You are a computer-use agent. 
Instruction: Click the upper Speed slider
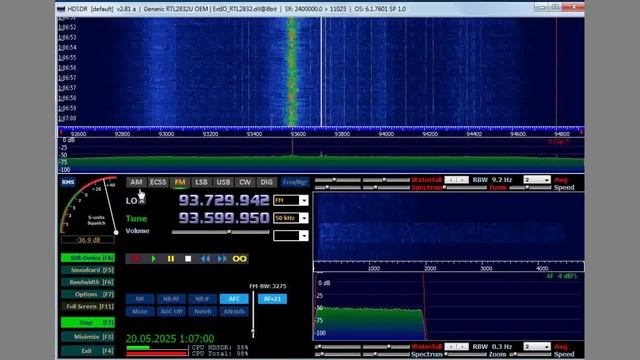(530, 187)
